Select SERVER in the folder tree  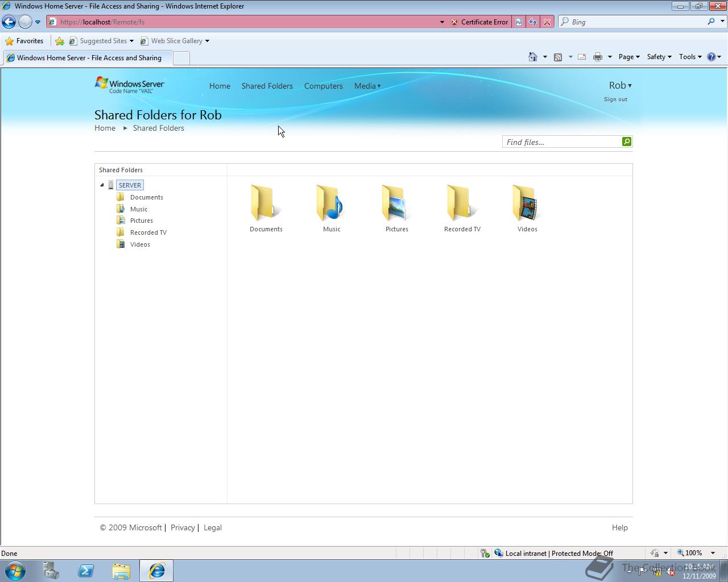130,185
